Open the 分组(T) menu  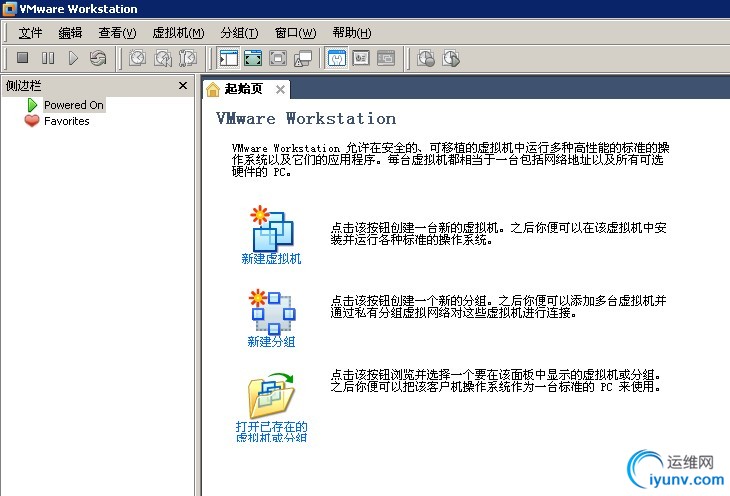point(239,33)
